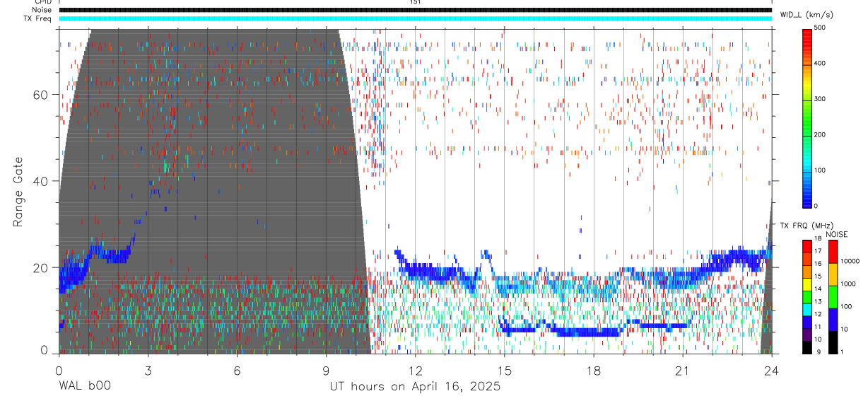Click the blue 10–100 block in NOISE legend
This screenshot has height=401, width=868.
pyautogui.click(x=833, y=320)
